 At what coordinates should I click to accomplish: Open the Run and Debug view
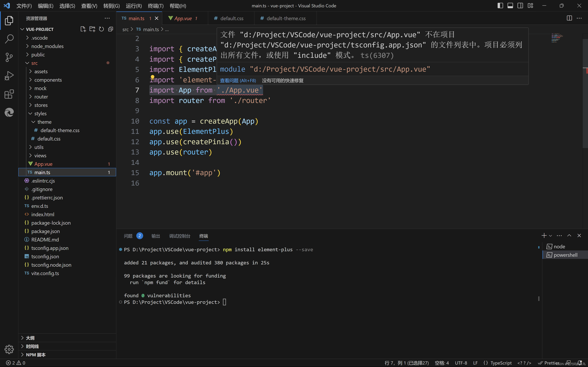[x=9, y=76]
